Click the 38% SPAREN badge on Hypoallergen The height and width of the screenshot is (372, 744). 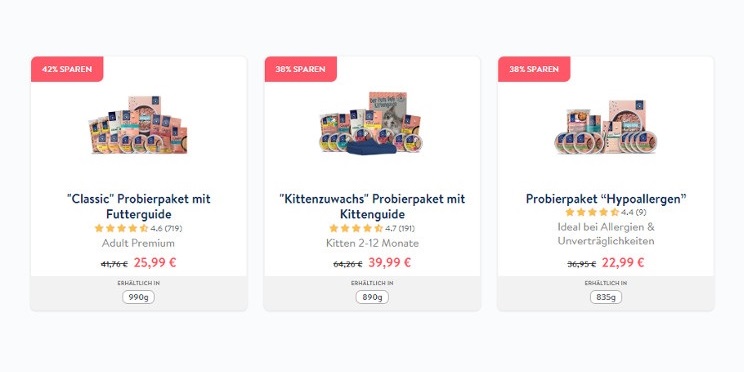point(534,69)
